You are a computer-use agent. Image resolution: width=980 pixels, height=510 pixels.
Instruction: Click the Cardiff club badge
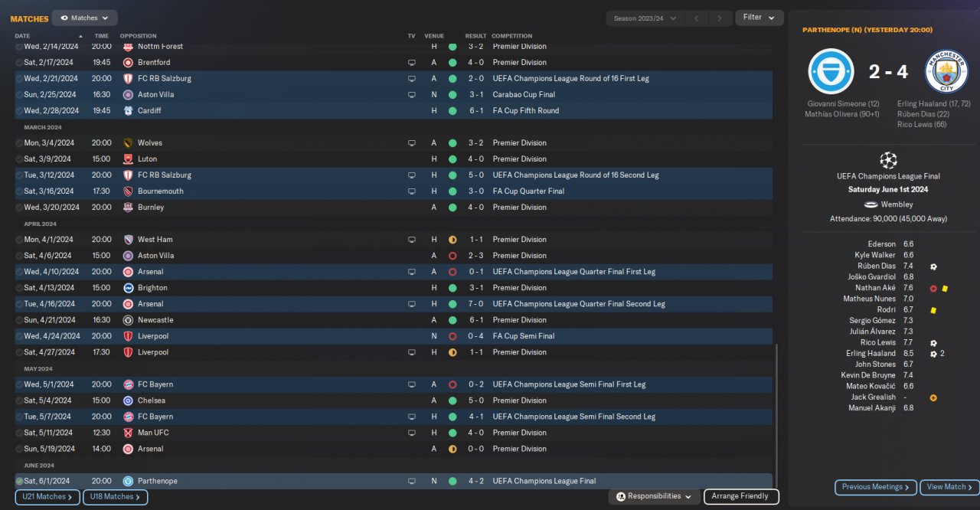point(128,110)
